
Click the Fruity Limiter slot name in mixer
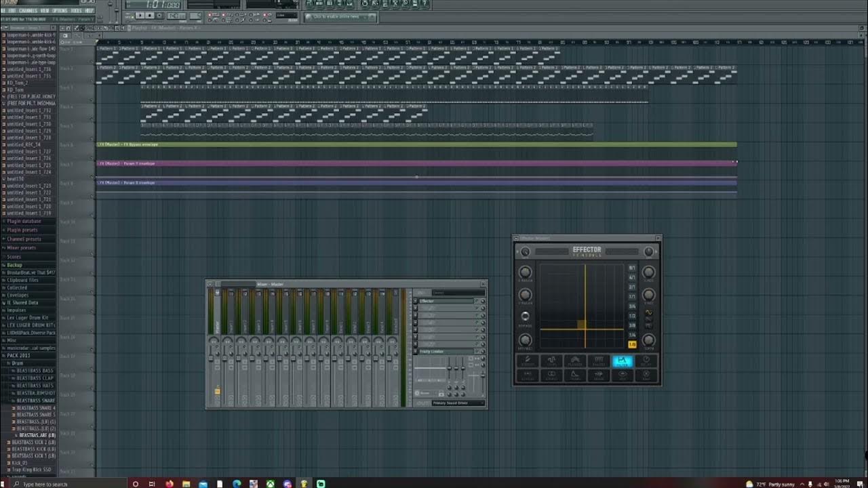(446, 351)
